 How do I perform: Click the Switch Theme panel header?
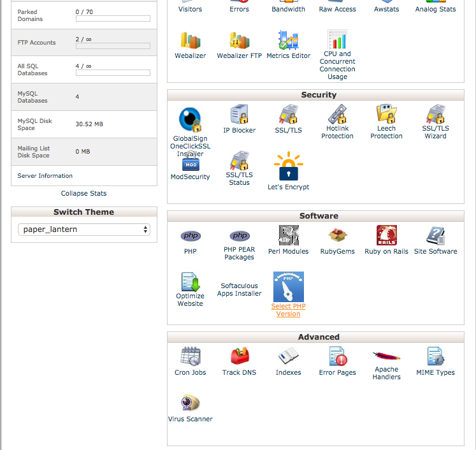pos(84,212)
